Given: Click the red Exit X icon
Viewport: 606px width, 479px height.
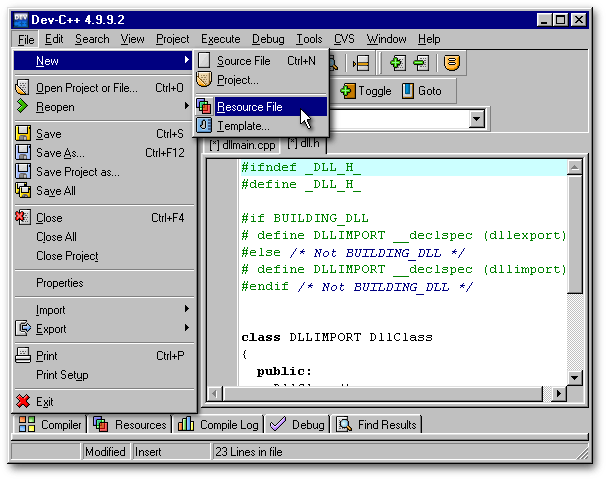Looking at the screenshot, I should (23, 401).
